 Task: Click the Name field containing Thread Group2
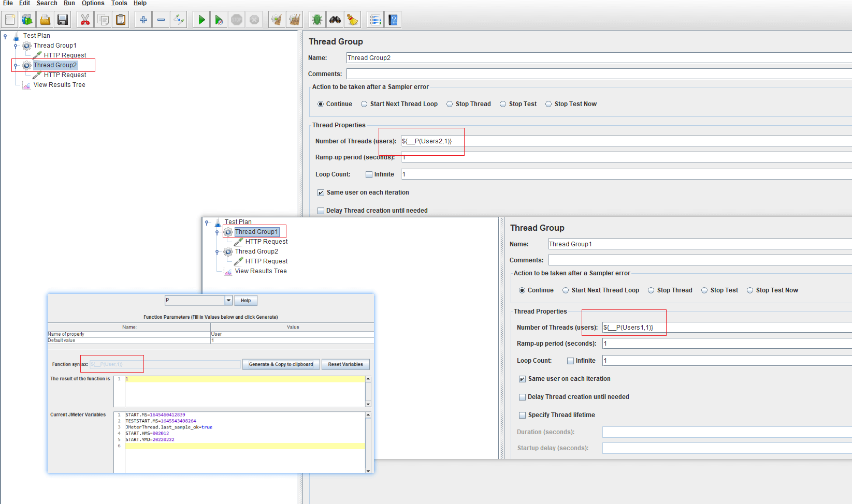pyautogui.click(x=599, y=58)
